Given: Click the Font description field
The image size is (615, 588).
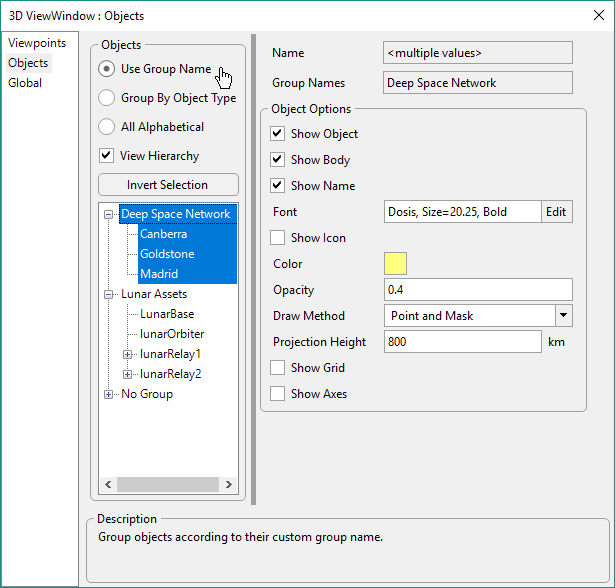Looking at the screenshot, I should click(x=463, y=212).
